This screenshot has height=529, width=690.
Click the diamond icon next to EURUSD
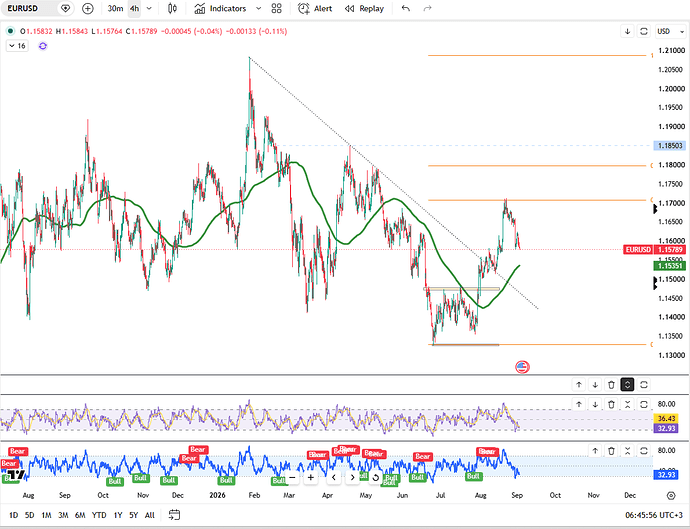[65, 8]
